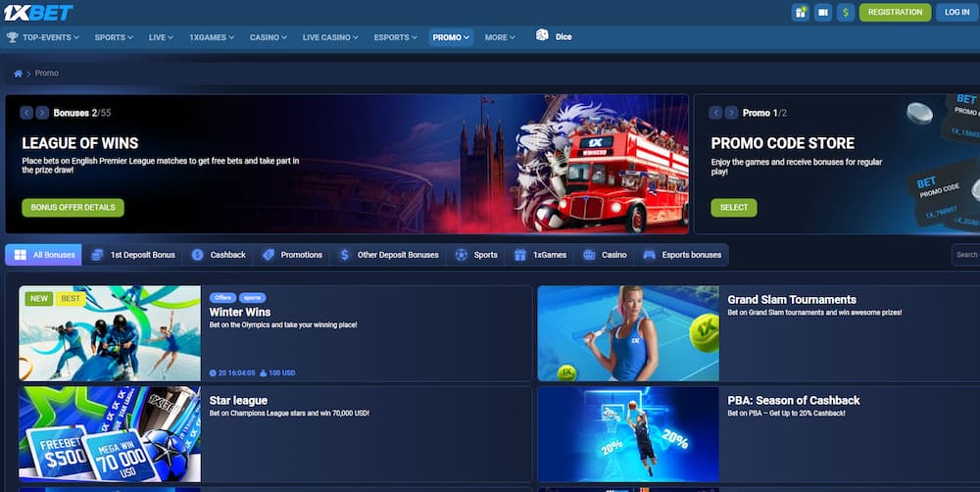Screen dimensions: 980x492
Task: Click the home breadcrumb icon
Action: [18, 74]
